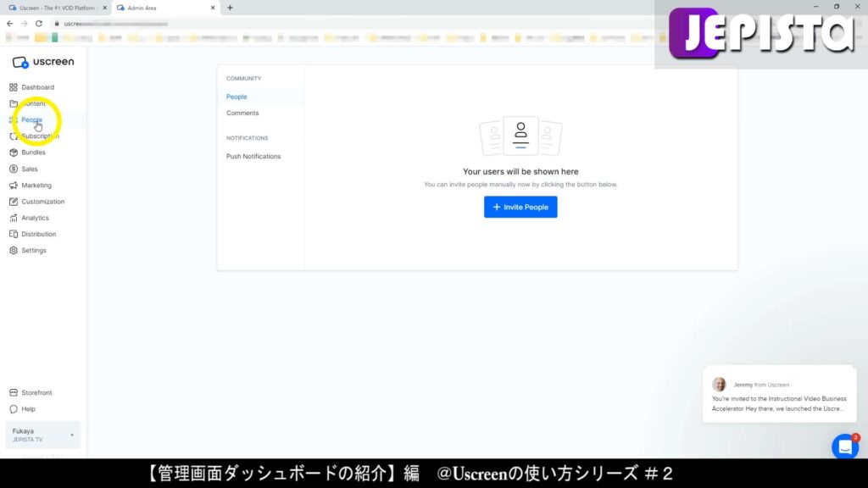Click the Invite People button
The image size is (868, 488).
[520, 207]
